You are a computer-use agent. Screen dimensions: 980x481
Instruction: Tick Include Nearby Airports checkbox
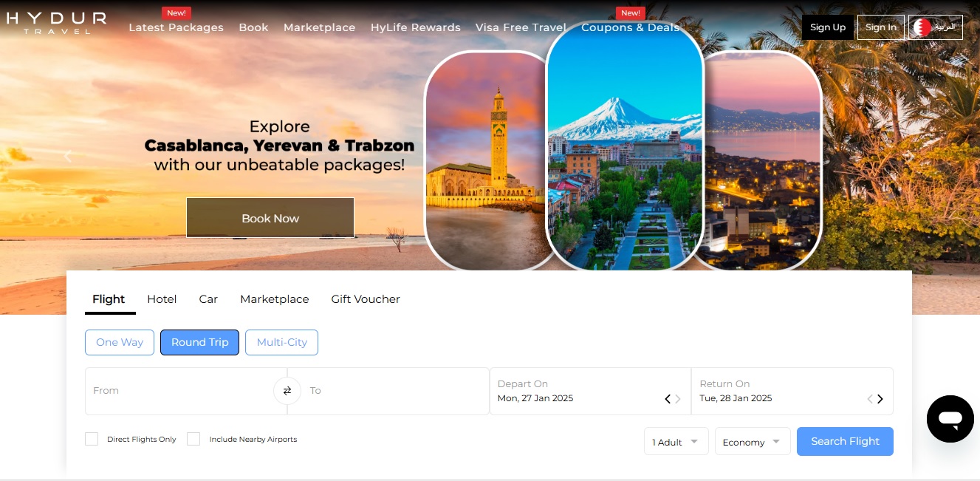tap(193, 439)
